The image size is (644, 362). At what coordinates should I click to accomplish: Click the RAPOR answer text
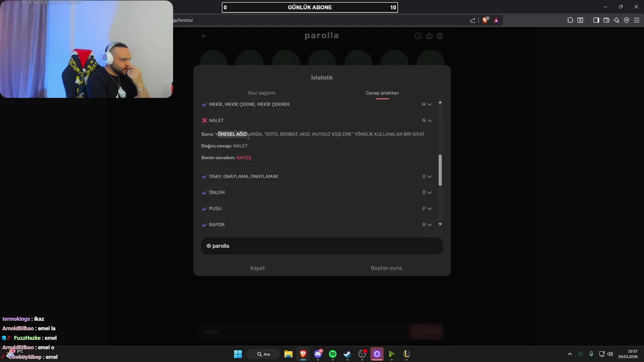coord(217,225)
